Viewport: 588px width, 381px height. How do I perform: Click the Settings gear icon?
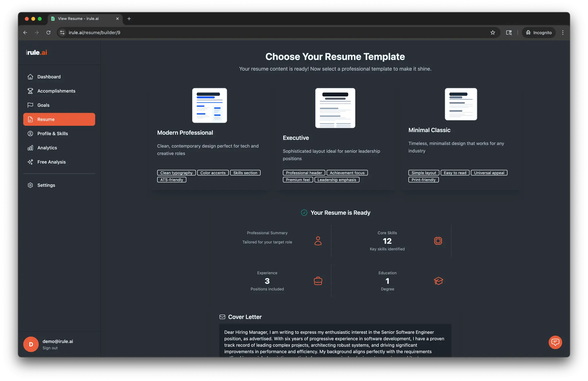click(30, 185)
